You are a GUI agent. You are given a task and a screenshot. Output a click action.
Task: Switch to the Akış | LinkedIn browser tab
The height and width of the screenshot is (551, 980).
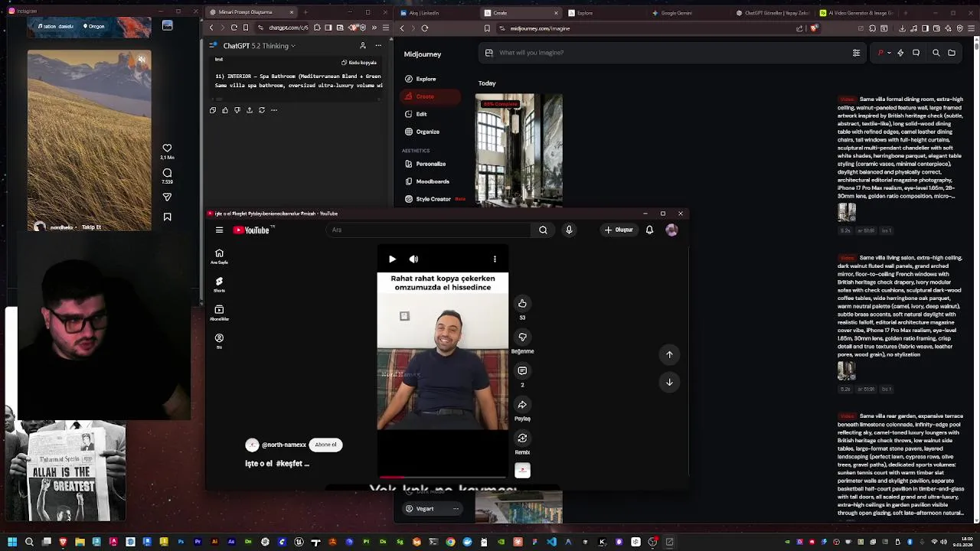[436, 13]
